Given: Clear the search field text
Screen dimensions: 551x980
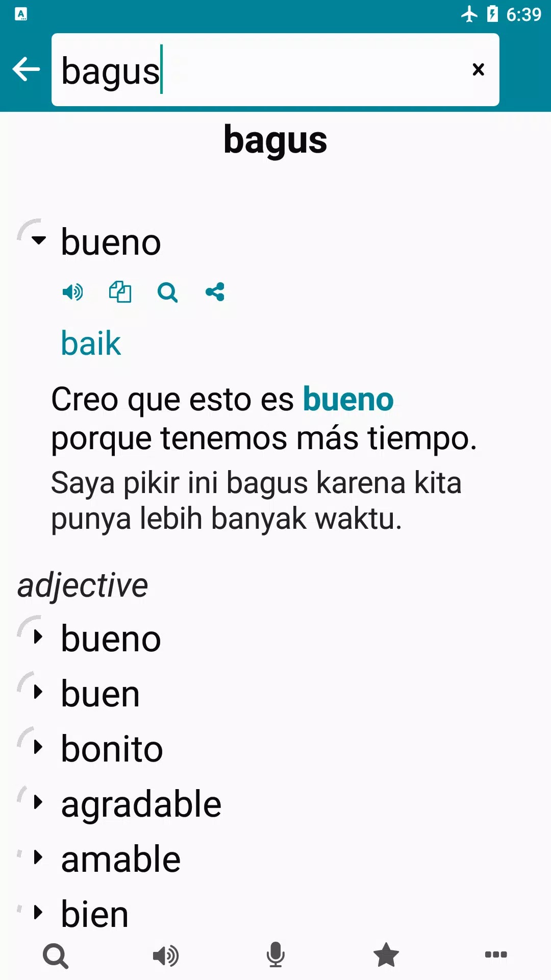Looking at the screenshot, I should (478, 69).
